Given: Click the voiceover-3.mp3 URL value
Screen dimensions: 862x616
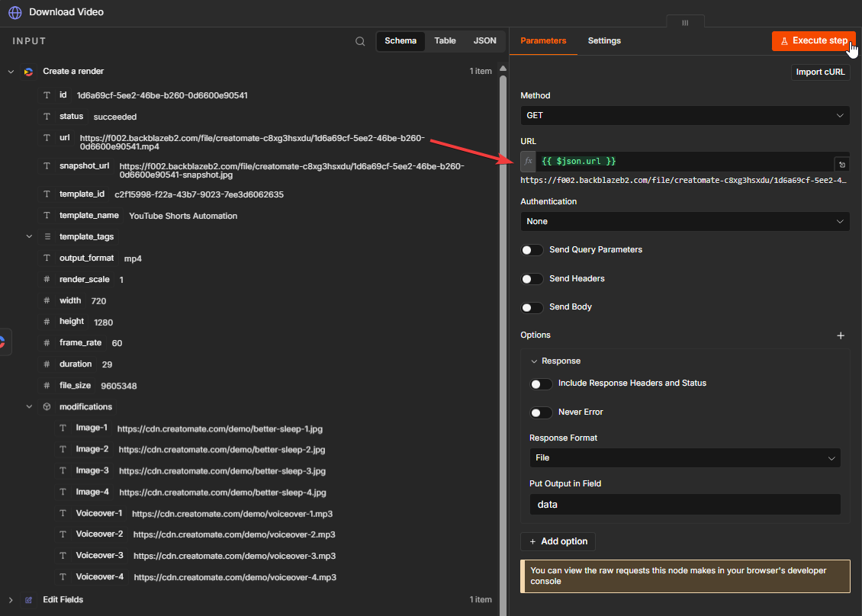Looking at the screenshot, I should [234, 556].
